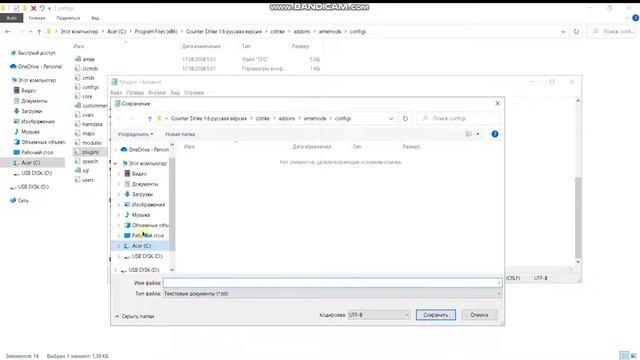Open the file type dropdown

(332, 293)
